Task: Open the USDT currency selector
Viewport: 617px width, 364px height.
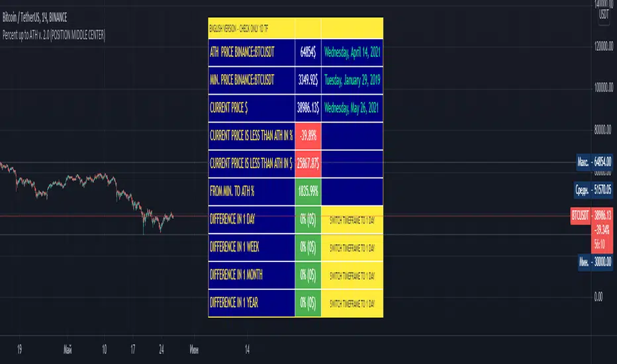Action: pos(604,15)
